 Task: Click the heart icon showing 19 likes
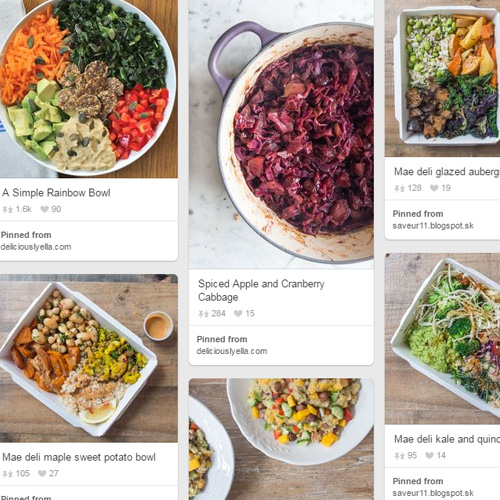click(x=434, y=188)
